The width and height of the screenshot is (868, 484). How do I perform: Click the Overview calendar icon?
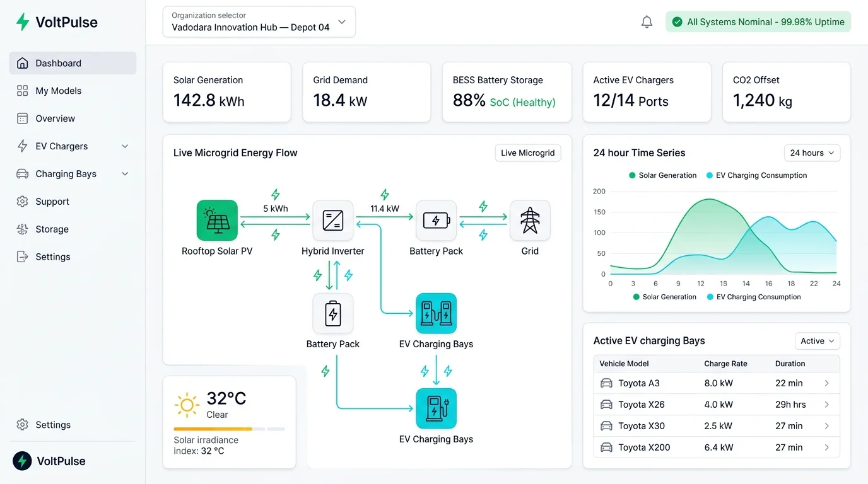[23, 118]
